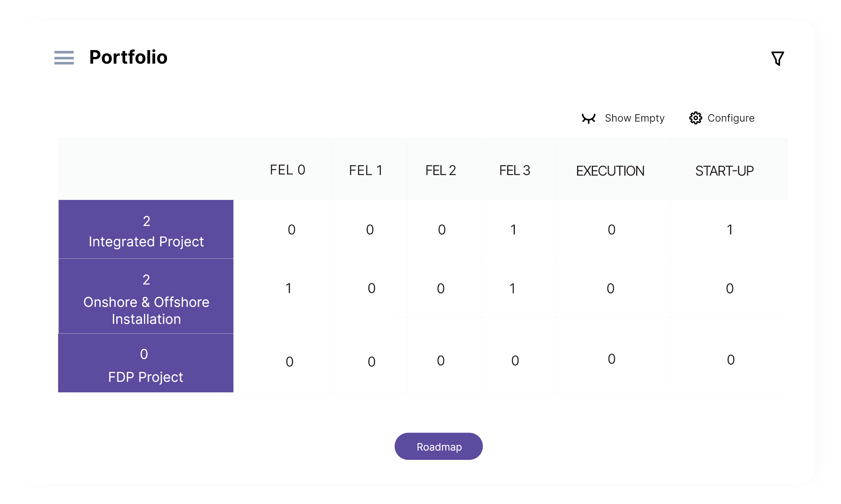Click the FEL 3 column header
The width and height of the screenshot is (841, 504).
coord(515,171)
